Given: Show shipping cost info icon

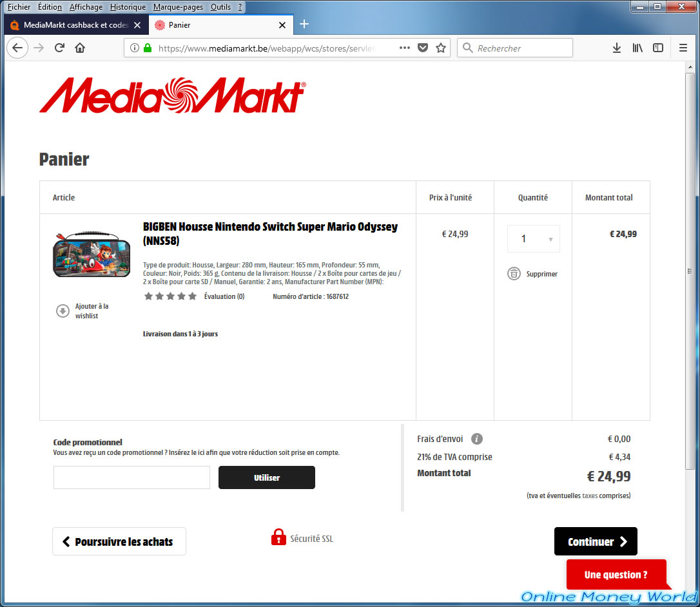Looking at the screenshot, I should click(x=477, y=439).
